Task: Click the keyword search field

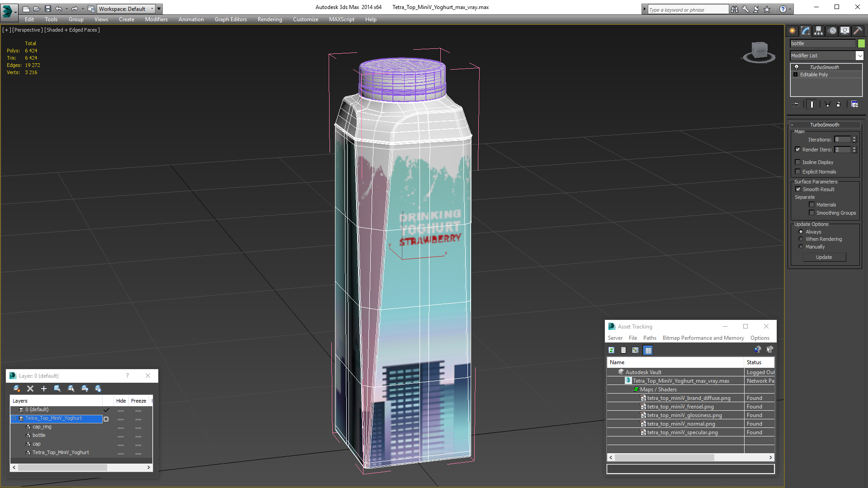Action: coord(688,9)
